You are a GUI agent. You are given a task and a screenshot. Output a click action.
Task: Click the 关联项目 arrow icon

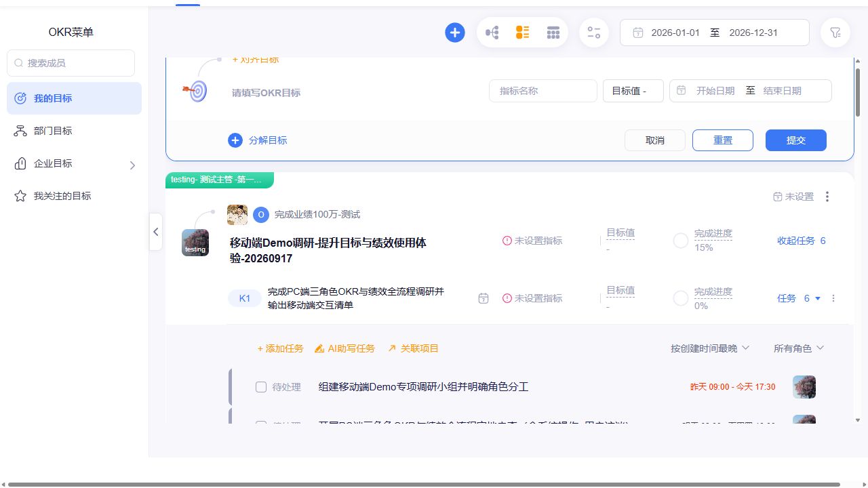[x=392, y=348]
